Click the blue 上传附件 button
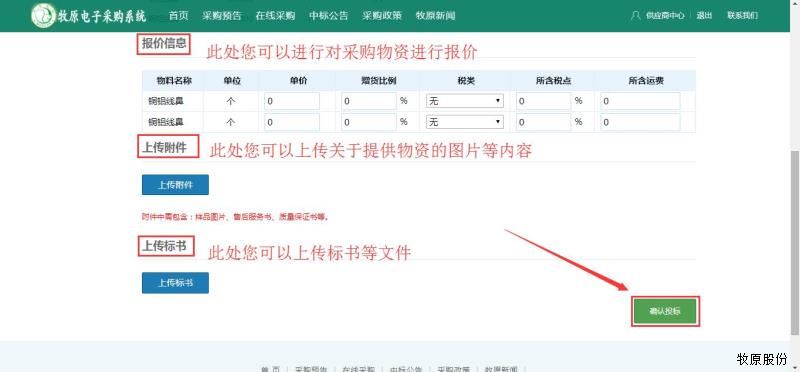Image resolution: width=800 pixels, height=372 pixels. click(175, 185)
